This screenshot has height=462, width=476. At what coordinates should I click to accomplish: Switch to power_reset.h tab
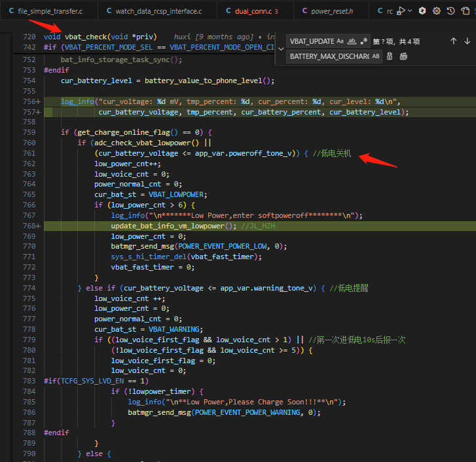coord(331,11)
